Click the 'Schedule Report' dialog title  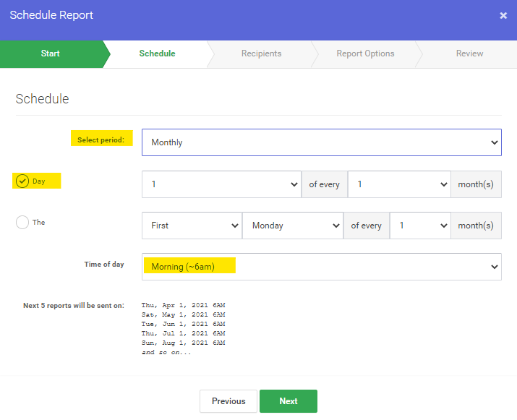[51, 15]
